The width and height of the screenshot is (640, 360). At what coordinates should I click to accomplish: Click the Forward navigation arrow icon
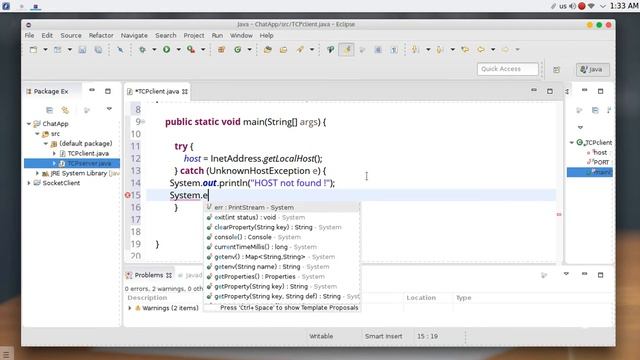coord(505,49)
